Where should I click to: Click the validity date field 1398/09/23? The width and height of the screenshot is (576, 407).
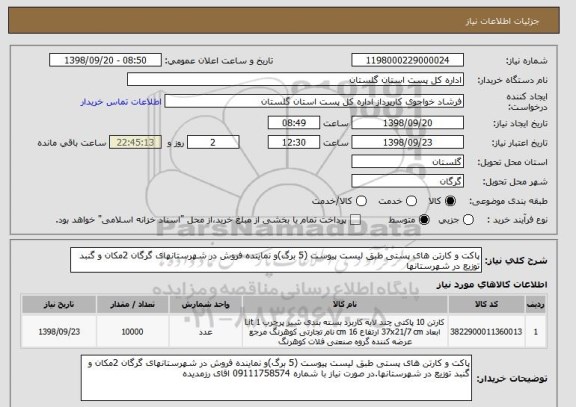point(407,142)
